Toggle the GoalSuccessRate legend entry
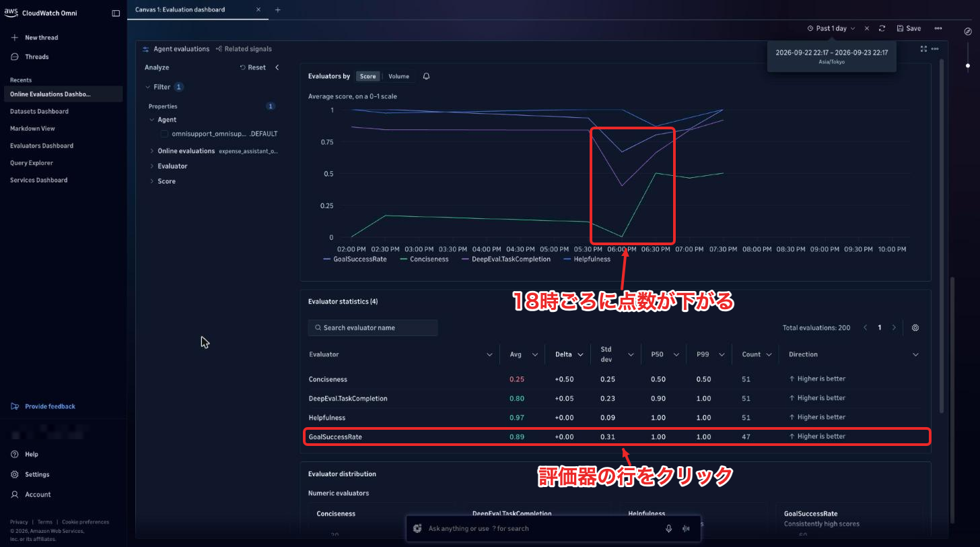Screen dimensions: 980x547 (355, 259)
